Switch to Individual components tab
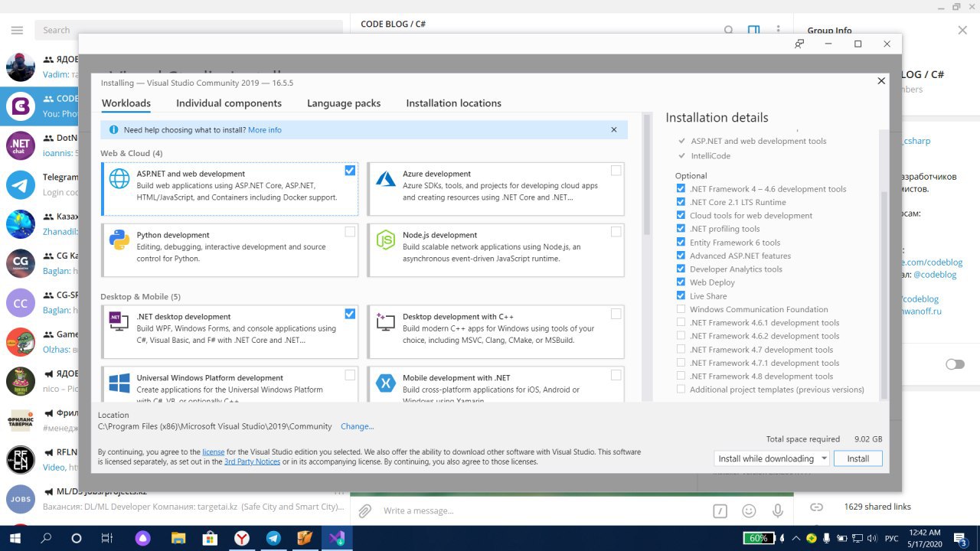Viewport: 980px width, 551px height. coord(229,103)
